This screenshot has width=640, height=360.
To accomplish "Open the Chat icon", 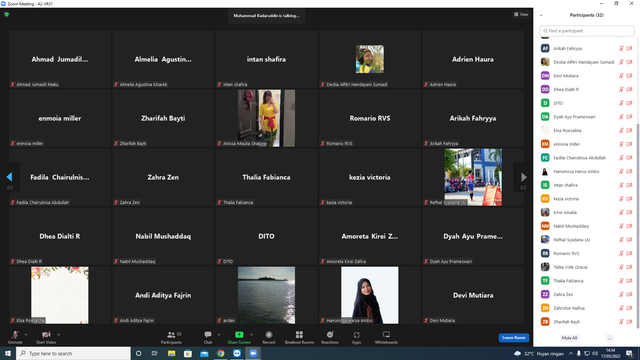I will [208, 335].
